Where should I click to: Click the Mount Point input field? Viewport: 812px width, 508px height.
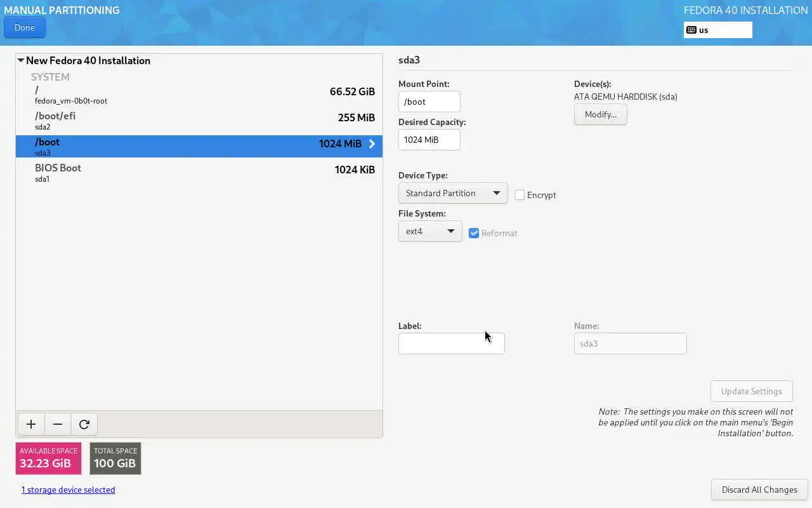(429, 102)
